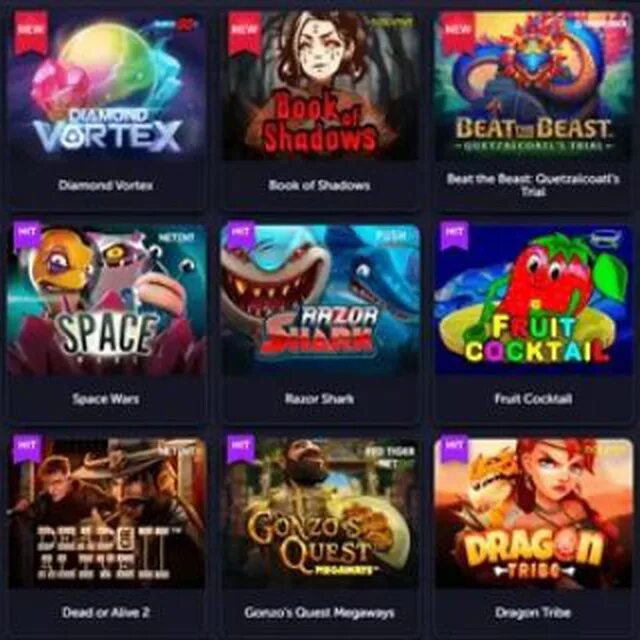Click the NEW ribbon on Beat the Beast
640x640 pixels.
tap(458, 33)
